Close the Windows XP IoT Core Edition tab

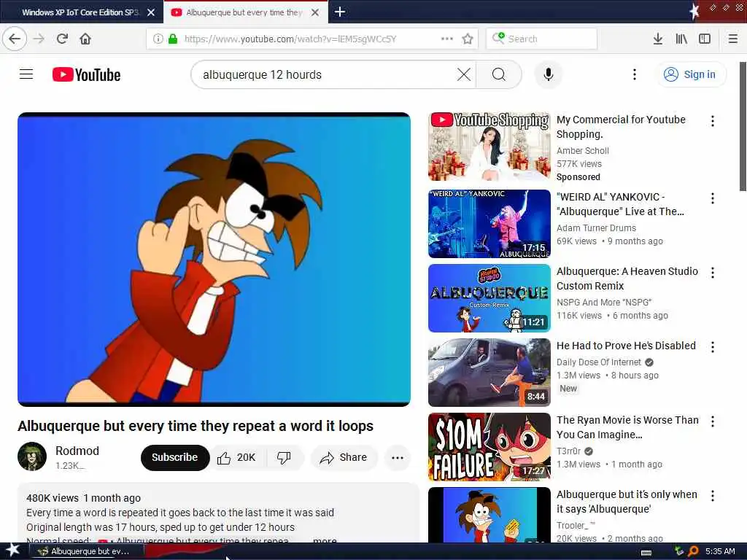151,12
